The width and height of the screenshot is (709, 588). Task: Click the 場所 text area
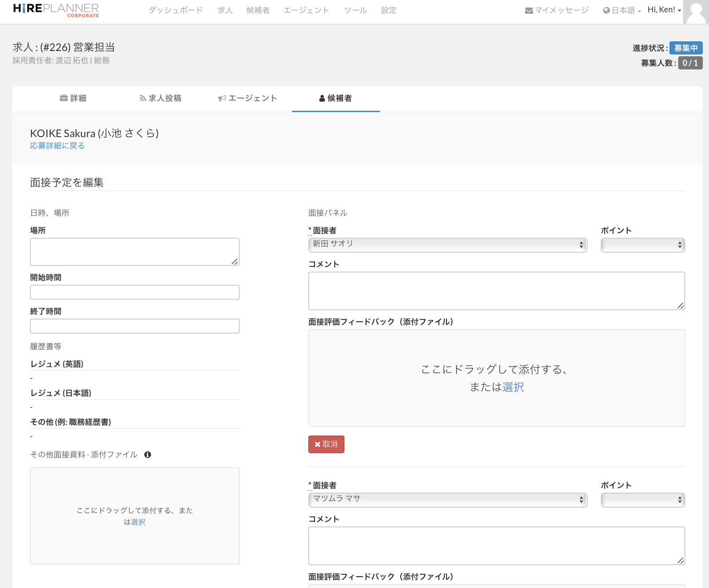(135, 252)
